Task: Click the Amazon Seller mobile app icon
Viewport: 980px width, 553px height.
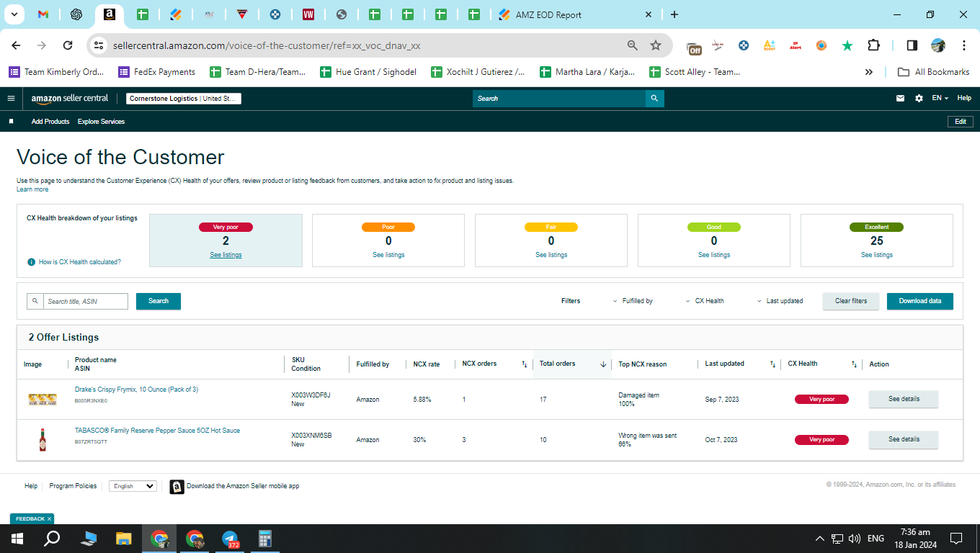Action: coord(177,487)
